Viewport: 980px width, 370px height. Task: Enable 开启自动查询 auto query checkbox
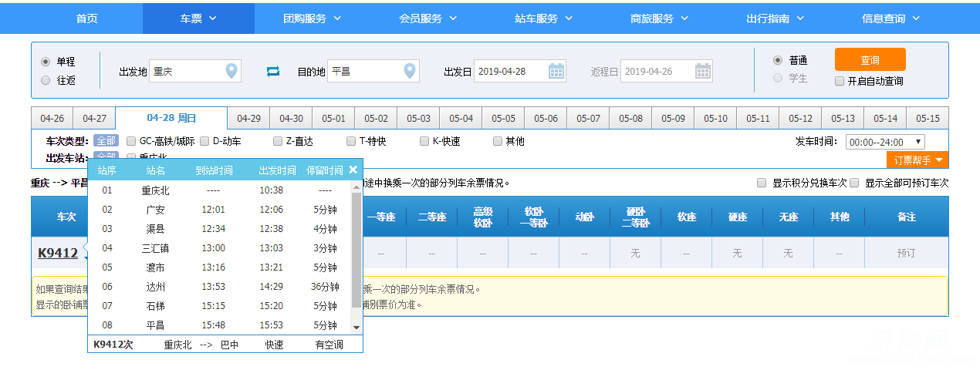point(840,81)
